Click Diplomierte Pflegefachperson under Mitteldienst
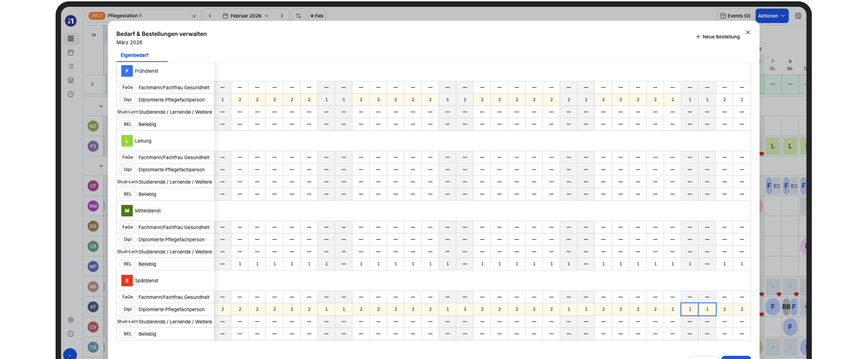 [172, 239]
